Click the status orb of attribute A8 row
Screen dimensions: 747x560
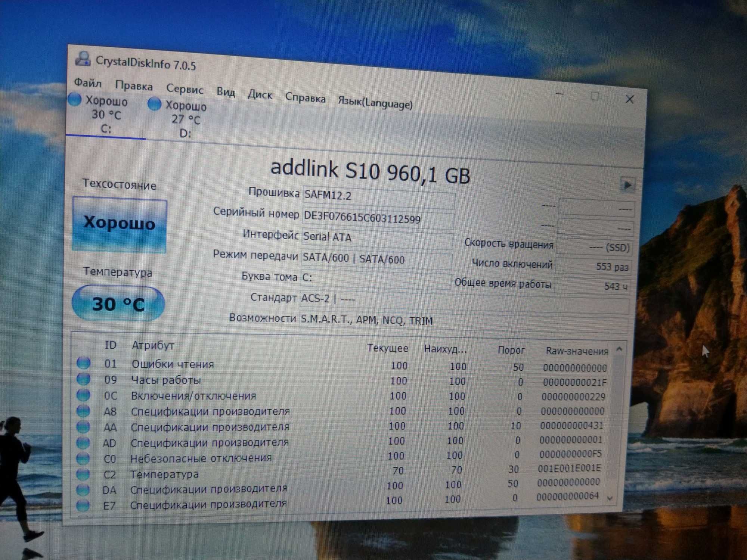click(83, 411)
